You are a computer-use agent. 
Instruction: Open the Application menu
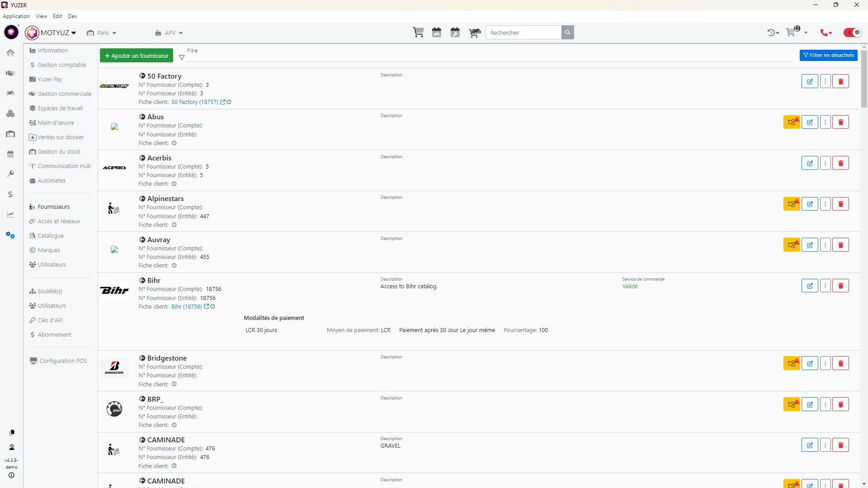[x=16, y=16]
